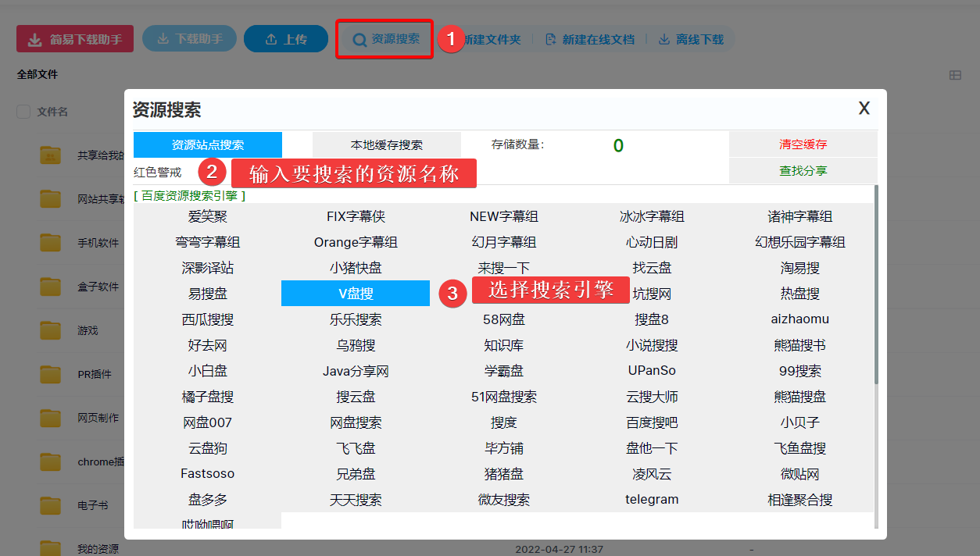Select the UPanSo search engine
This screenshot has width=980, height=556.
tap(652, 371)
